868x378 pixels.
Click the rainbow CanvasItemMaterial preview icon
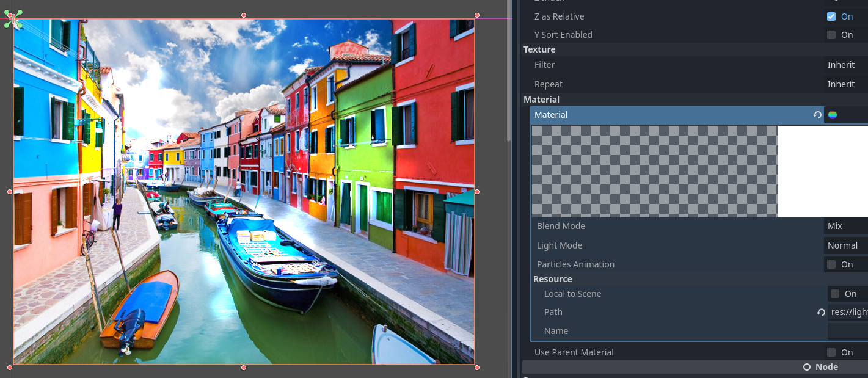click(x=832, y=114)
